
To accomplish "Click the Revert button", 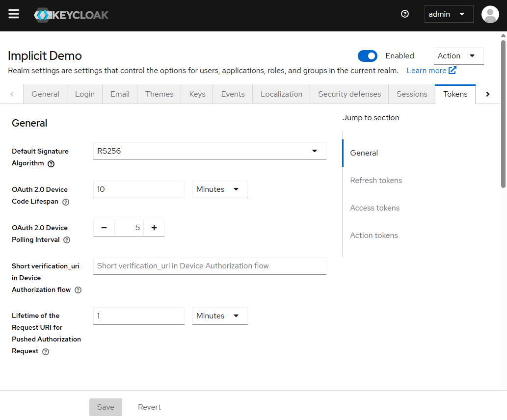I will click(149, 407).
